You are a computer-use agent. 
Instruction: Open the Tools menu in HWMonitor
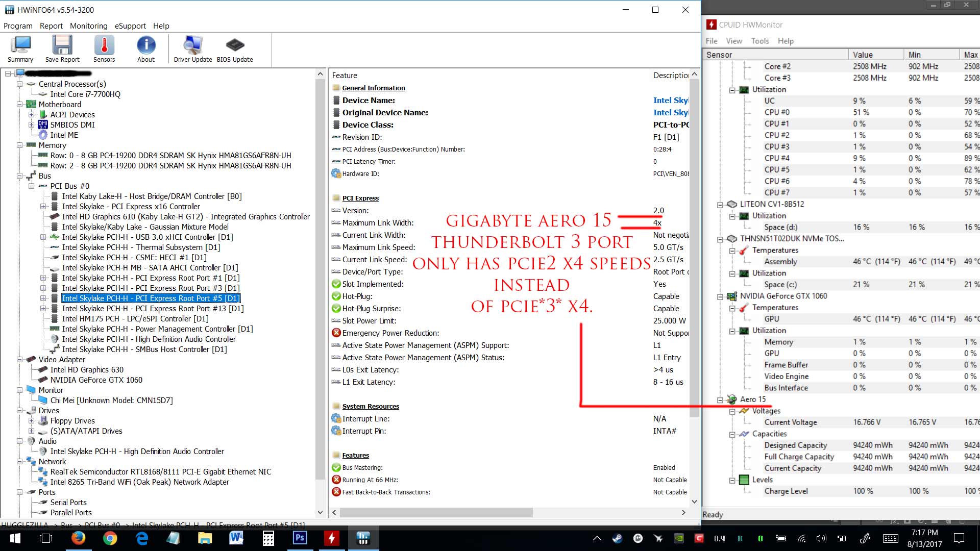pos(760,41)
